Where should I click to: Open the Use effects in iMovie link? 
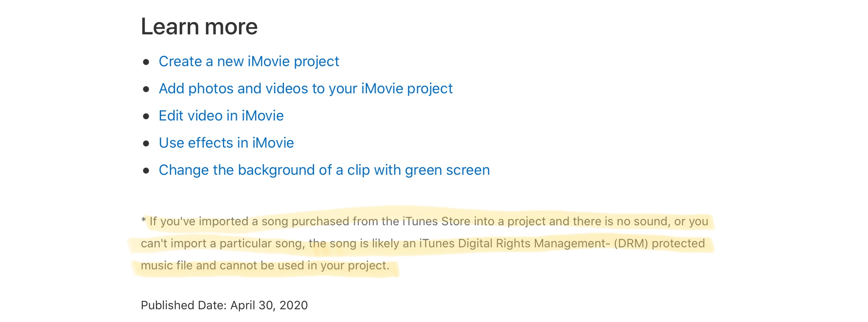point(226,143)
